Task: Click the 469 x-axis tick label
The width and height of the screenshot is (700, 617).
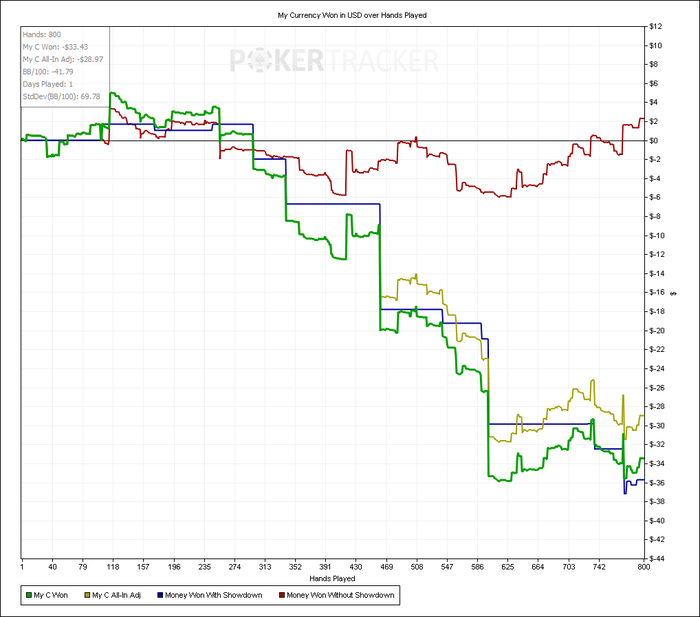Action: 386,567
